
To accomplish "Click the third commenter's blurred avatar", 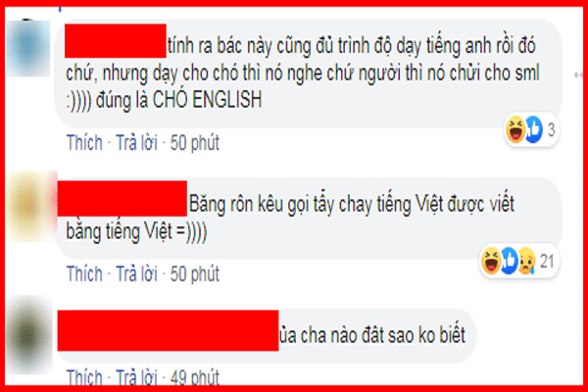I will [x=29, y=335].
